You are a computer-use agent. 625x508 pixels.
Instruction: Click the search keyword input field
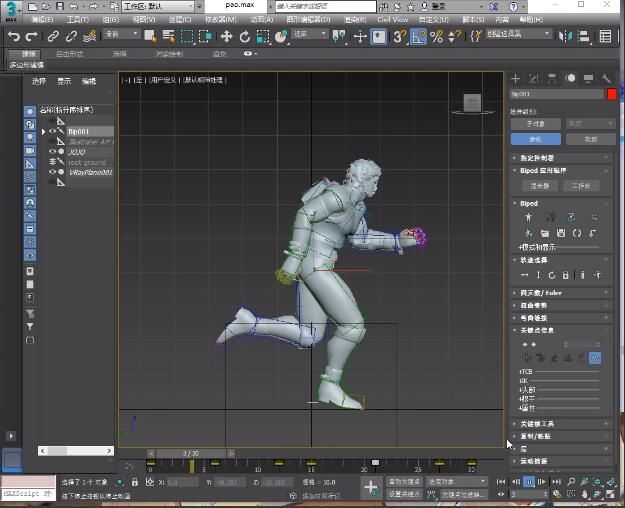tap(326, 6)
